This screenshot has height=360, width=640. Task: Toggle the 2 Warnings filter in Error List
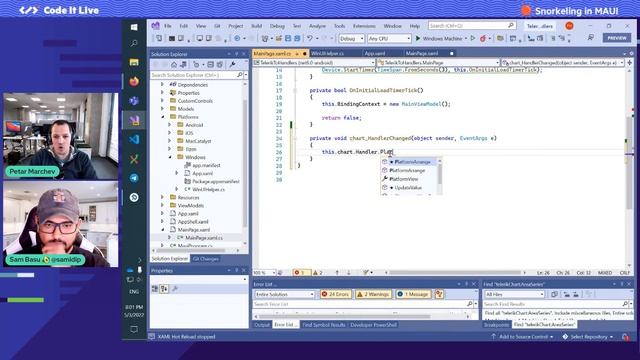point(373,294)
